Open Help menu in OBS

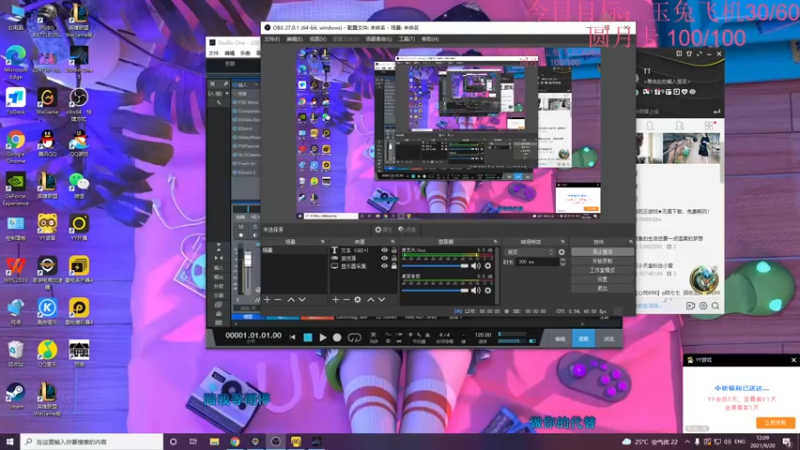click(x=430, y=39)
